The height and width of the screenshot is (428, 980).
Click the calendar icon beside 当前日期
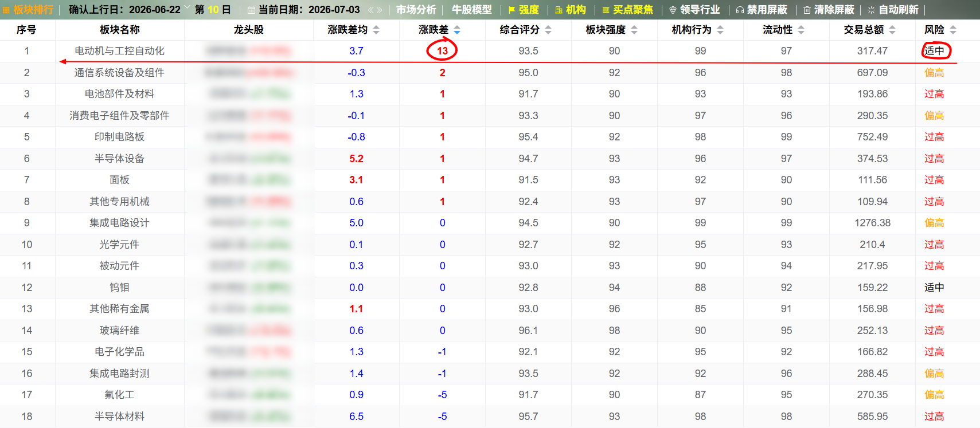click(251, 10)
